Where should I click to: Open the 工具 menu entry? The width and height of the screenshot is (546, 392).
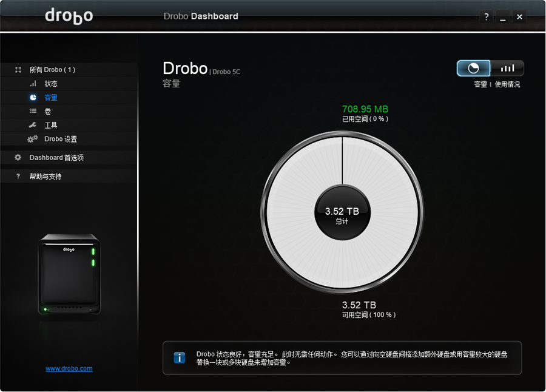(x=51, y=126)
